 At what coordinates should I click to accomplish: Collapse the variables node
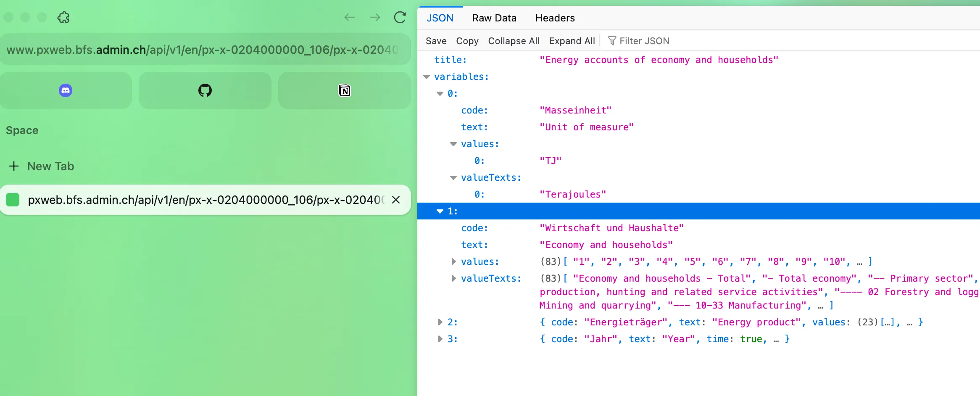(x=427, y=77)
